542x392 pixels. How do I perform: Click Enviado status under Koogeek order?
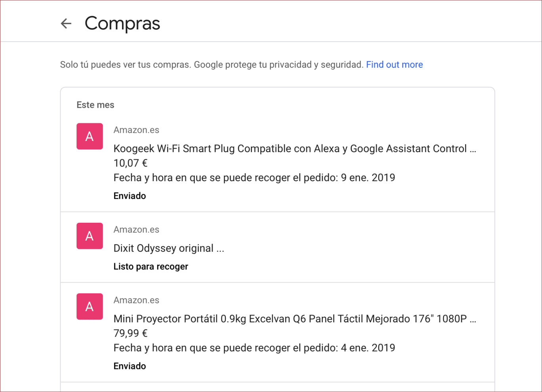point(130,196)
